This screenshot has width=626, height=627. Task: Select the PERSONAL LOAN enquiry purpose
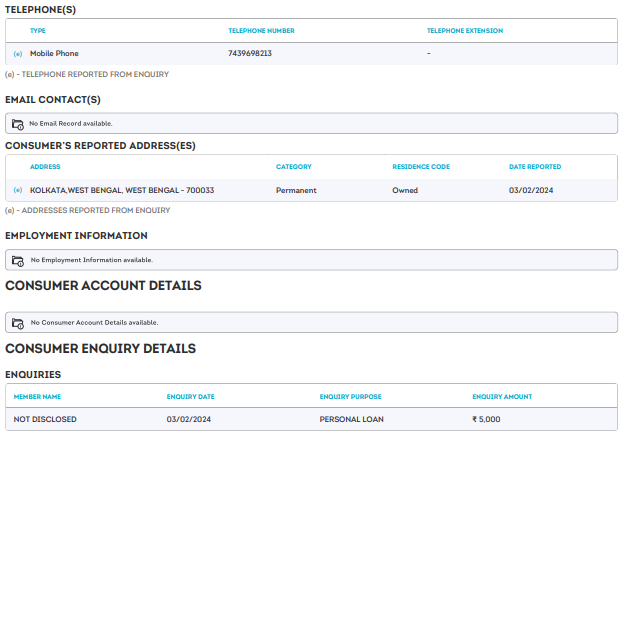coord(352,419)
